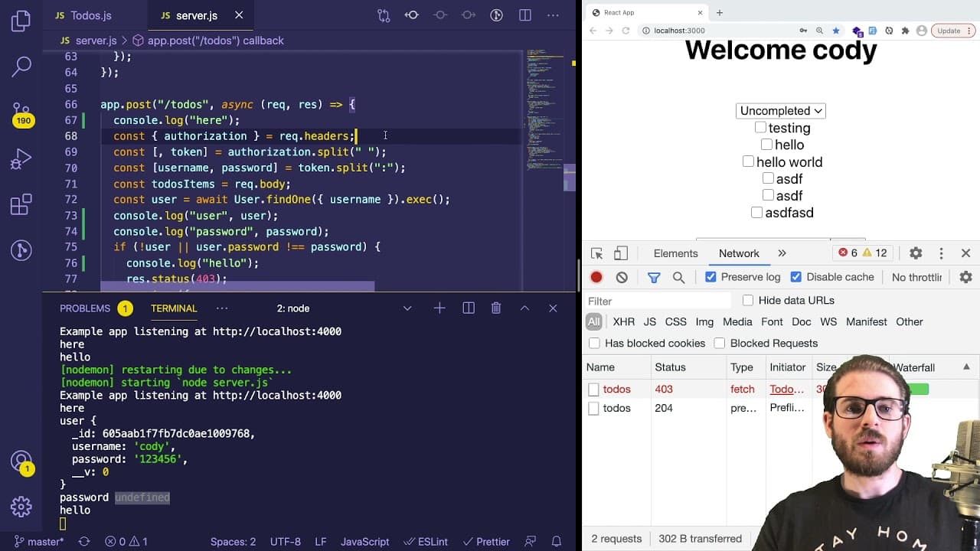
Task: Open the Search icon in activity bar
Action: click(21, 67)
